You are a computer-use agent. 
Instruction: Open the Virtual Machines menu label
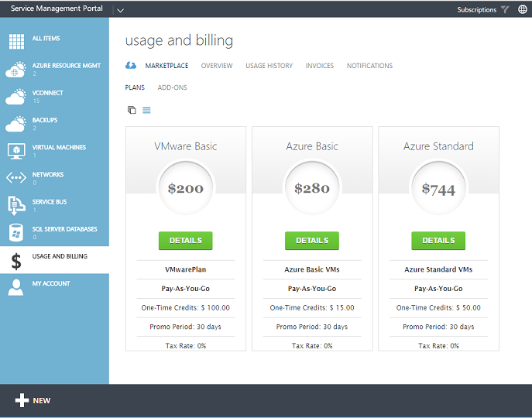click(x=59, y=147)
